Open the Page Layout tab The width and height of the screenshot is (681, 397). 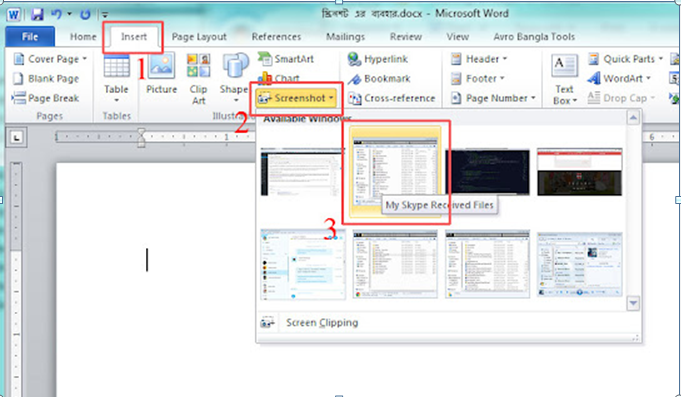click(x=199, y=37)
